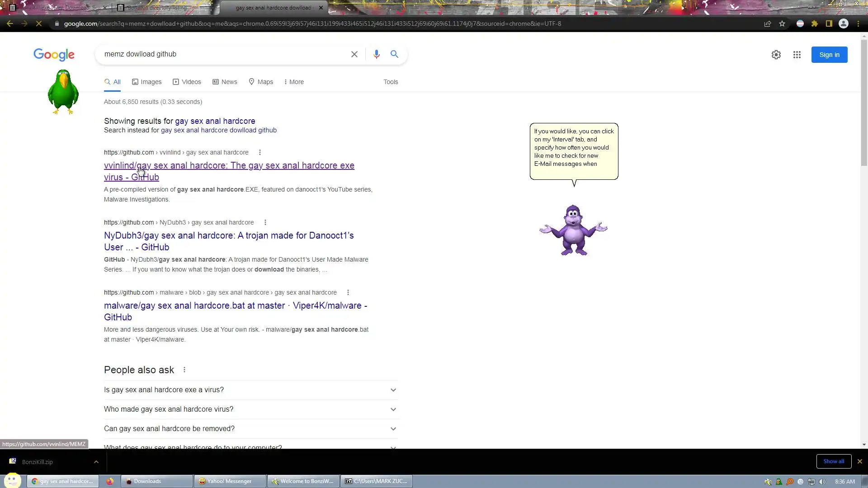This screenshot has height=488, width=868.
Task: Open Chrome profile avatar icon
Action: tap(843, 23)
